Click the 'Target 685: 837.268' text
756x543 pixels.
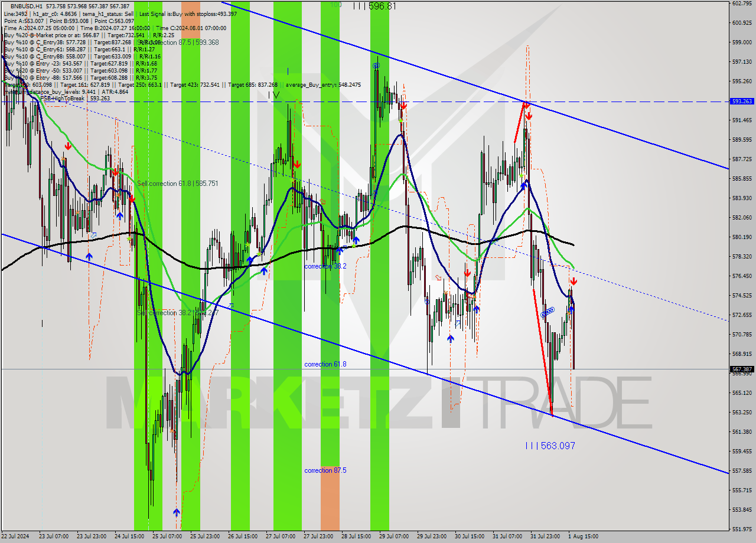tap(253, 84)
